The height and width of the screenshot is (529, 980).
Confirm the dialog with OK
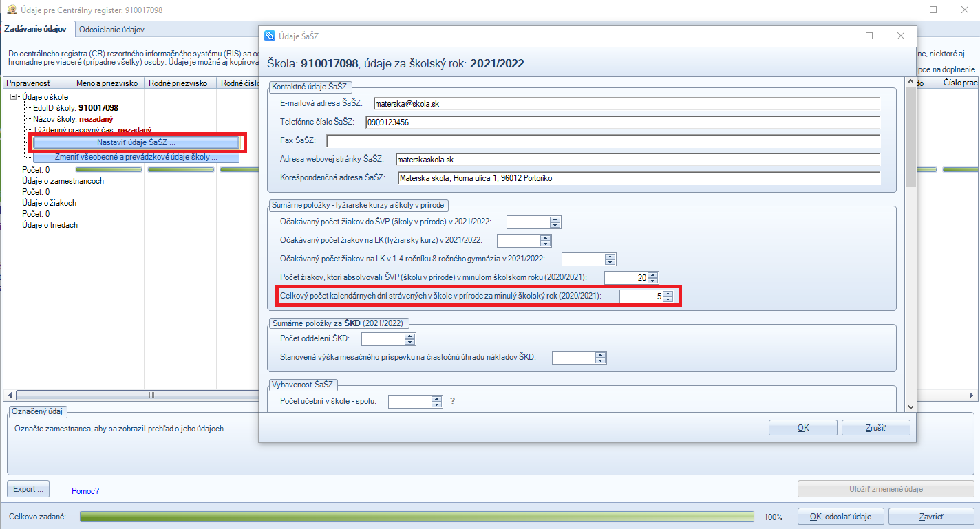[802, 428]
